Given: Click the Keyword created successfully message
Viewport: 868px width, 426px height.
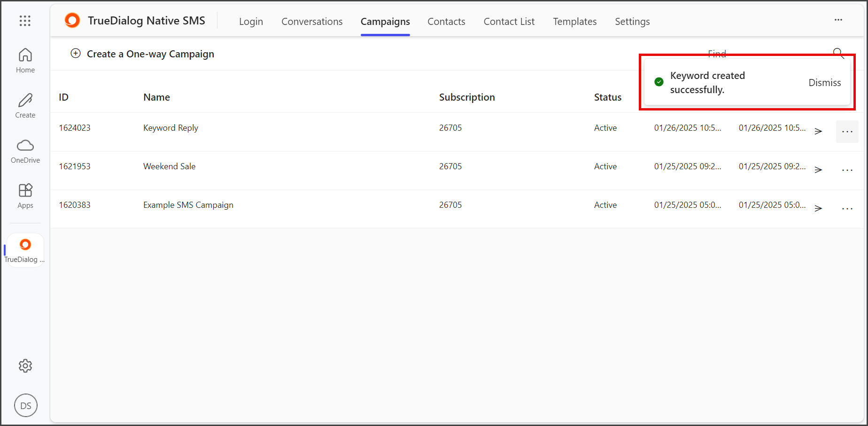Looking at the screenshot, I should [707, 83].
